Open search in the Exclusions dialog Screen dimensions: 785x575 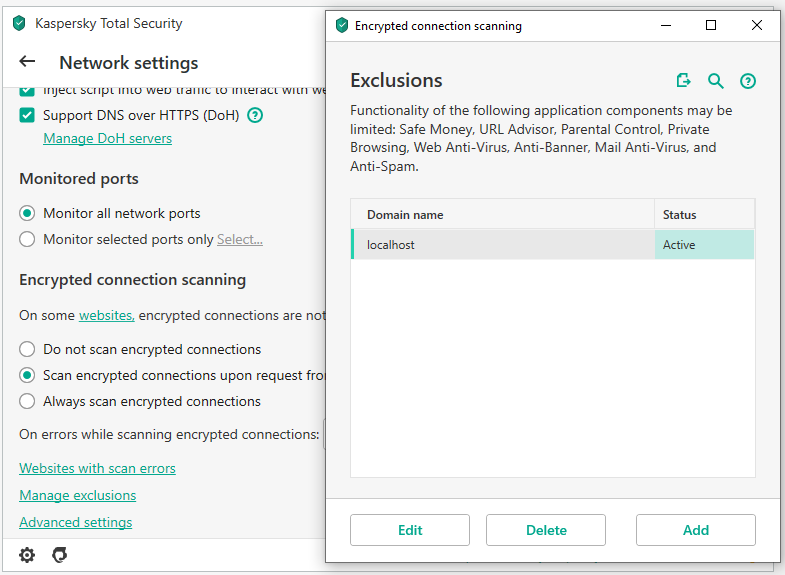(716, 81)
